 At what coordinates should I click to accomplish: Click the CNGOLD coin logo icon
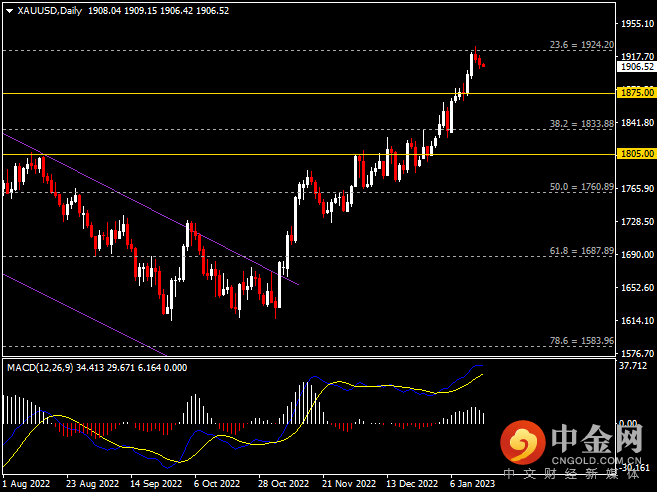[522, 439]
